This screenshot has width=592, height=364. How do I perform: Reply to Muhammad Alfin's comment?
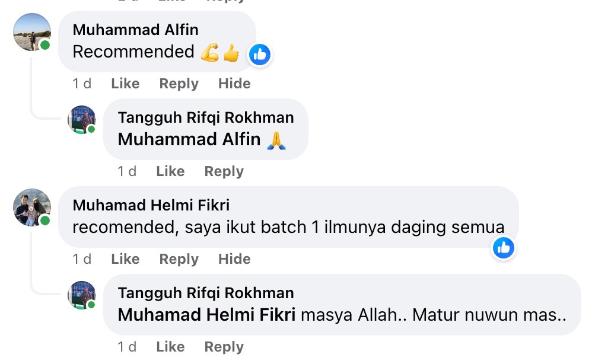[x=179, y=84]
